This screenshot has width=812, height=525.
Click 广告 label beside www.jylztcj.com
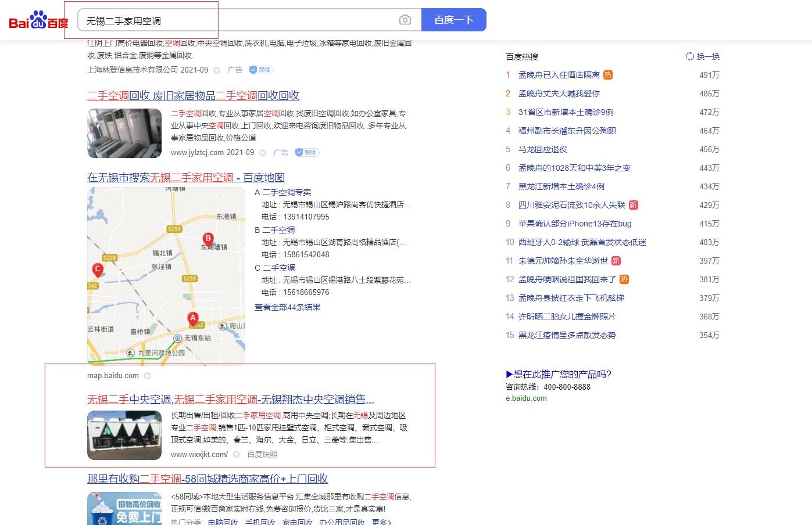point(281,152)
